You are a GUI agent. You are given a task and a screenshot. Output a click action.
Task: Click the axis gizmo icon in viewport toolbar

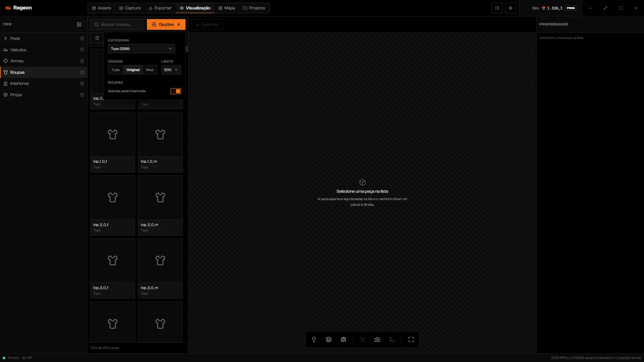[392, 340]
